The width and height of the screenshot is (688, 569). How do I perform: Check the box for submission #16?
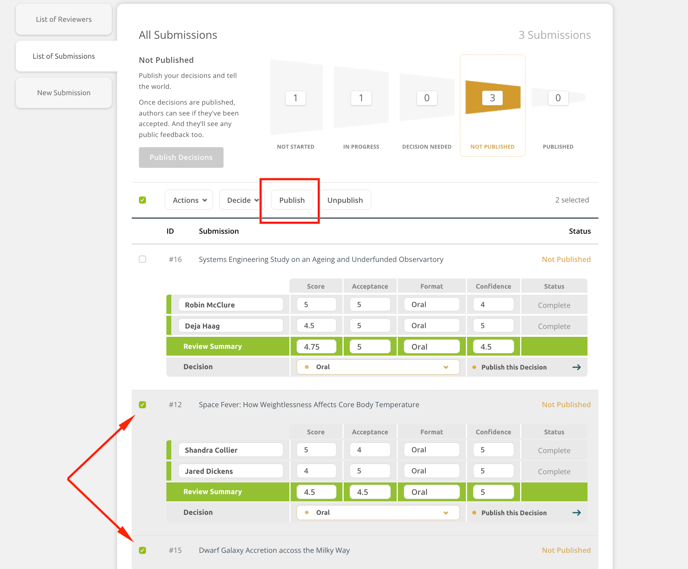[x=142, y=259]
